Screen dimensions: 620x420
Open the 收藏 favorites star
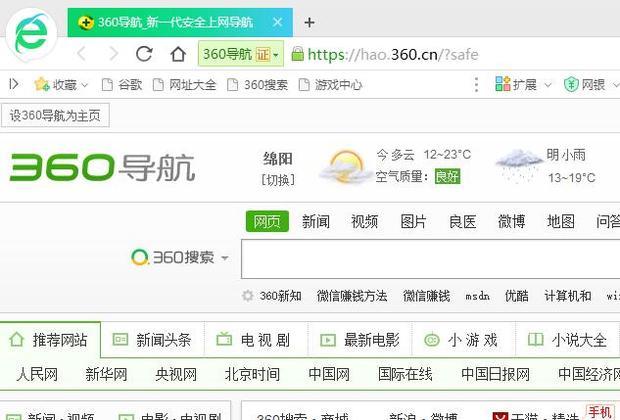[42, 85]
